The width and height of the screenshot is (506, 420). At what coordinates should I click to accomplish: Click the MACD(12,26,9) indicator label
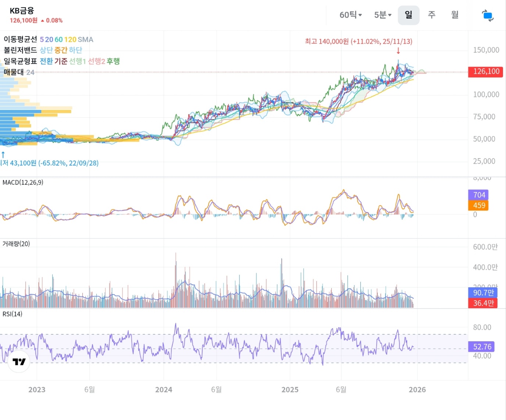tap(23, 182)
